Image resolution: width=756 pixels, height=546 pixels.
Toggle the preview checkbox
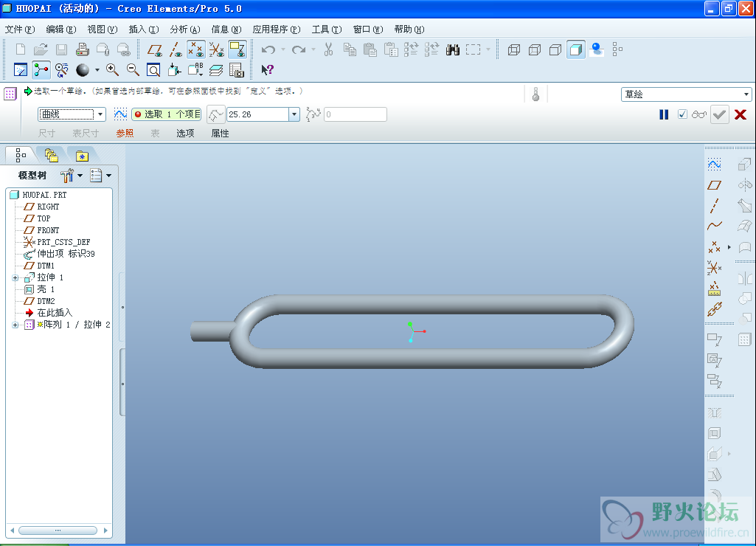682,114
